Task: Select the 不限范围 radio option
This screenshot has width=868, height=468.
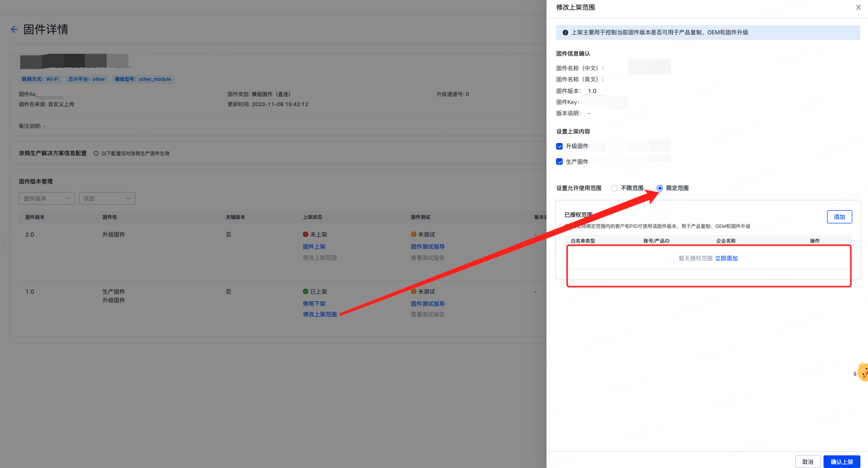Action: (614, 189)
